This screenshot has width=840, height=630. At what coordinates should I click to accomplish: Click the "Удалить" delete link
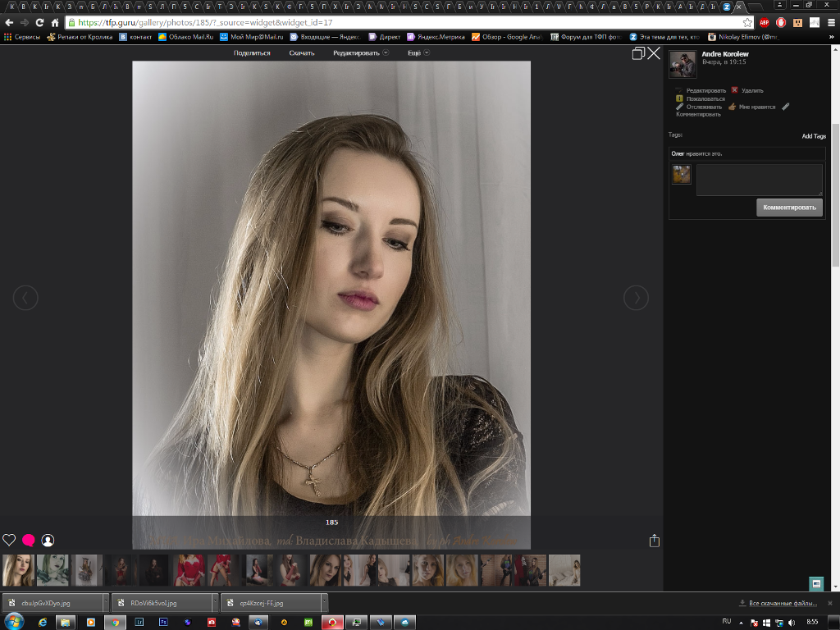pyautogui.click(x=751, y=90)
